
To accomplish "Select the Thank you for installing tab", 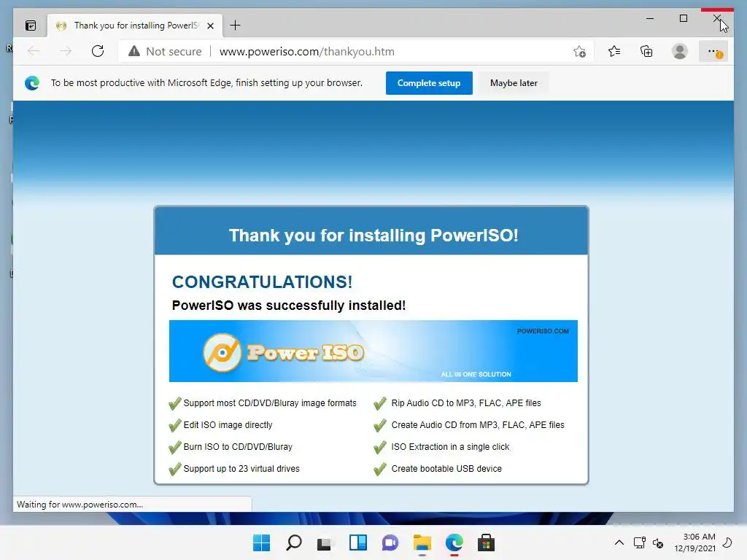I will 135,26.
